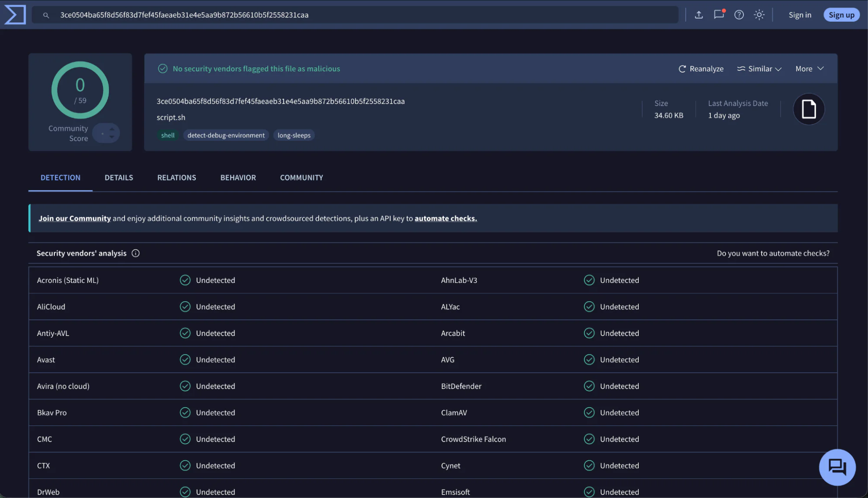Click the check icon in Avast row
The height and width of the screenshot is (498, 868).
(x=185, y=360)
